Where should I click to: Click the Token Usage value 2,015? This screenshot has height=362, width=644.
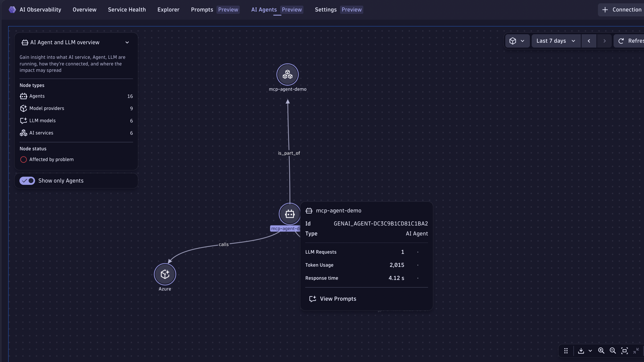(x=397, y=265)
